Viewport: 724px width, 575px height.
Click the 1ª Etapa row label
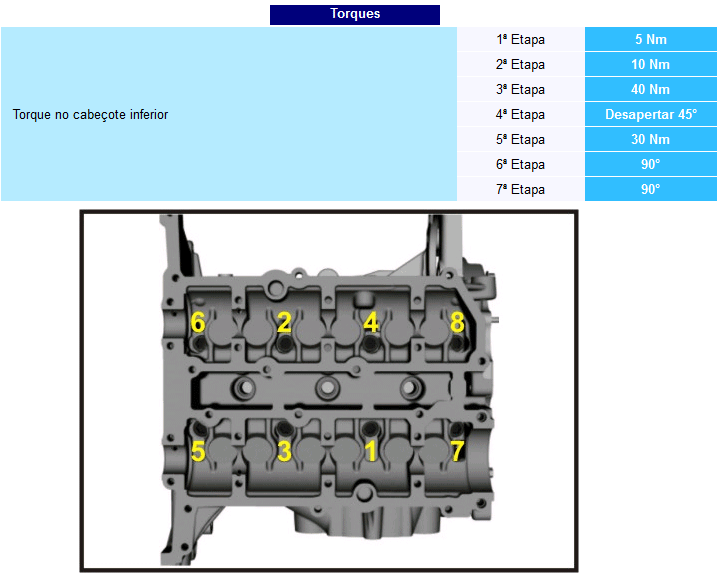point(520,40)
